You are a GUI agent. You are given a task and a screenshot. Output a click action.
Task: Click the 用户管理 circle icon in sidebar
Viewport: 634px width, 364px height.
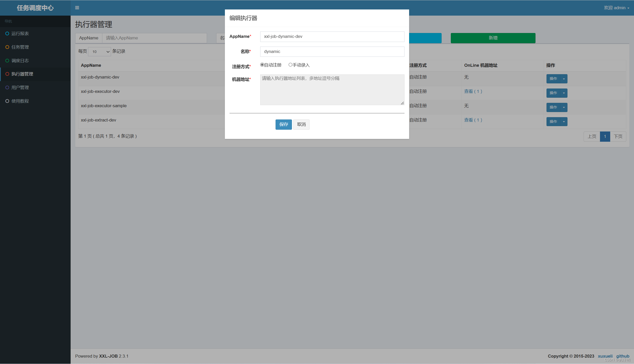7,87
